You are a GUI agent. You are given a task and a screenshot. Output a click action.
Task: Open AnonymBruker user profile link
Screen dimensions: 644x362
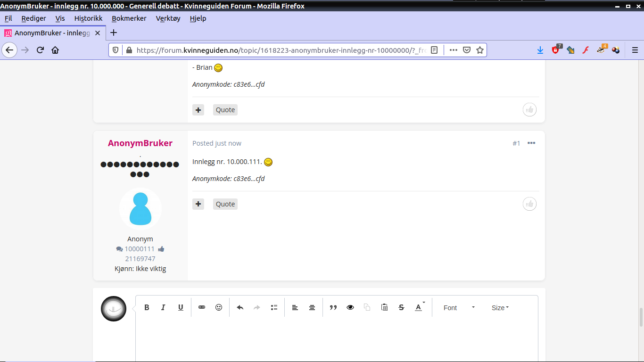[140, 143]
